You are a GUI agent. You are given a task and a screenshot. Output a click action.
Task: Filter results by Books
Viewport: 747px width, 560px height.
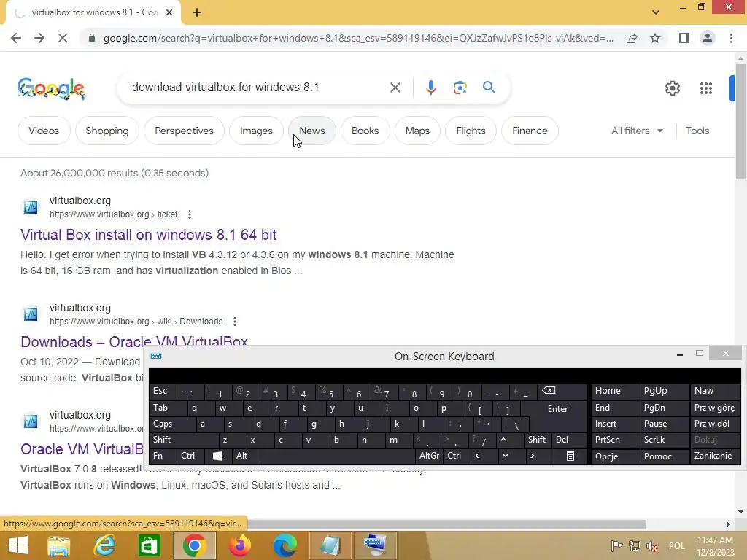point(365,131)
